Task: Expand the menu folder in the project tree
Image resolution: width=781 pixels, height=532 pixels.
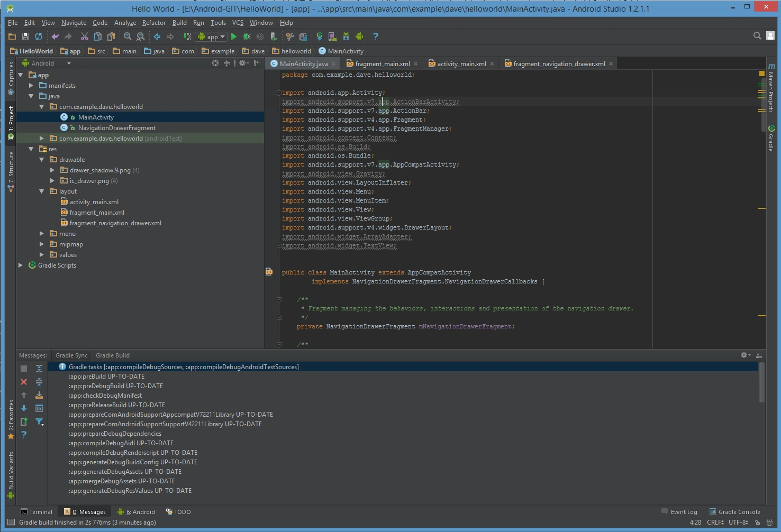Action: click(41, 233)
